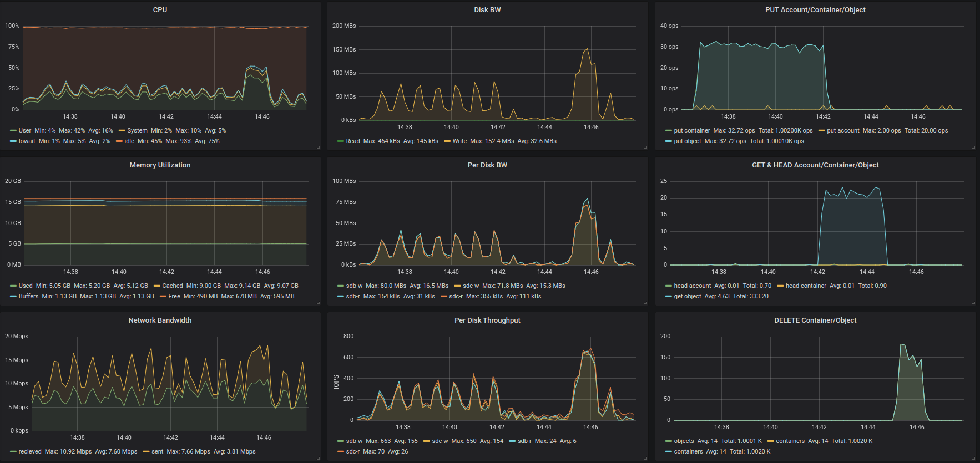Select sdc-w label in Per Disk Throughput legend
980x463 pixels.
click(x=440, y=441)
